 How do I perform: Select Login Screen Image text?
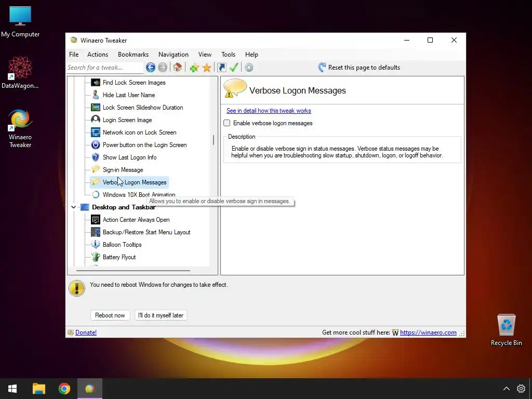pyautogui.click(x=127, y=120)
